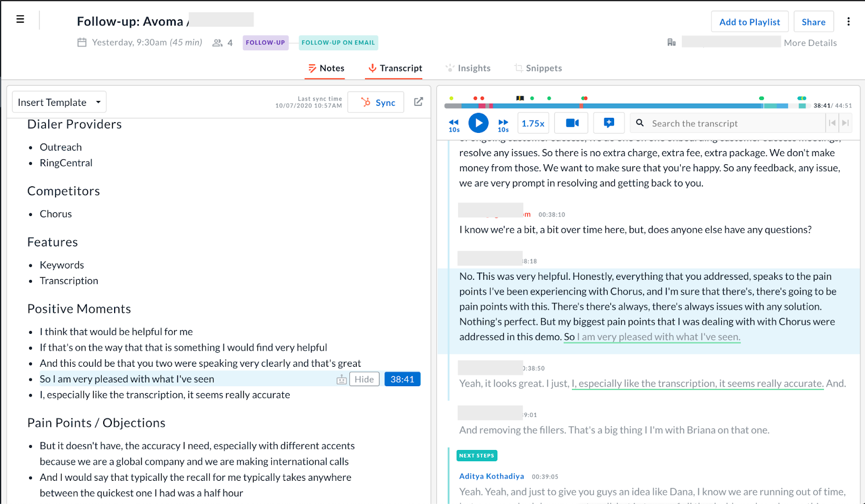Click the 'Dialer Providers' heading
Screen dimensions: 865x504
pyautogui.click(x=74, y=124)
